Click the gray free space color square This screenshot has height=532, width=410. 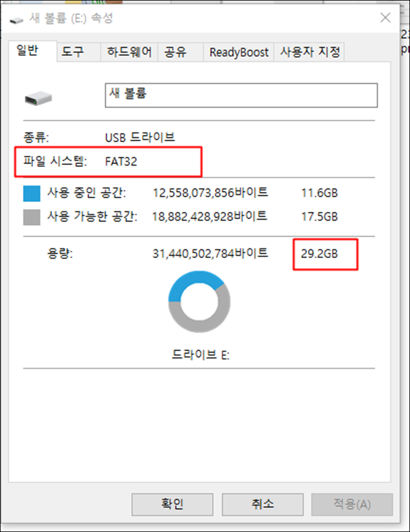(x=32, y=217)
